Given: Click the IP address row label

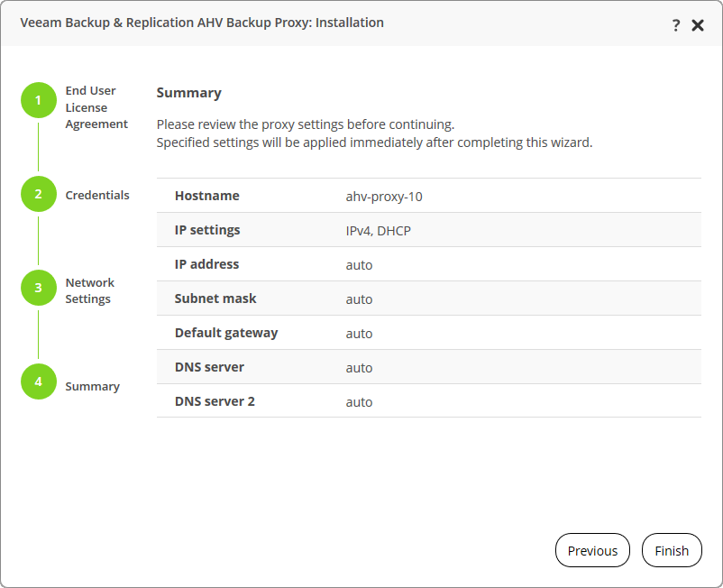Looking at the screenshot, I should coord(207,264).
